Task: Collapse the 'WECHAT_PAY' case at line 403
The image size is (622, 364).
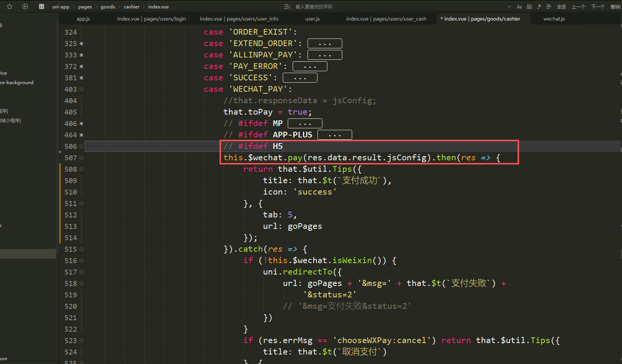Action: point(81,89)
